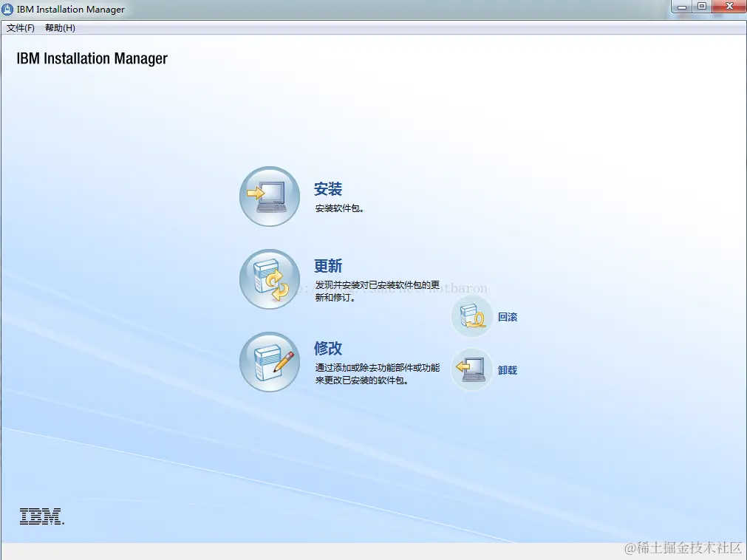Click the description starting 通过添加或除去
This screenshot has height=560, width=747.
tap(378, 374)
